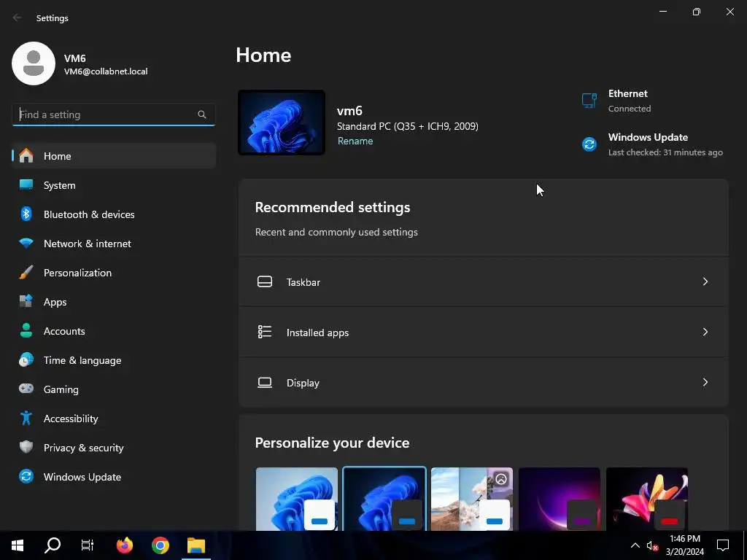The height and width of the screenshot is (560, 747).
Task: Click the Ethernet monitor icon
Action: click(x=589, y=101)
